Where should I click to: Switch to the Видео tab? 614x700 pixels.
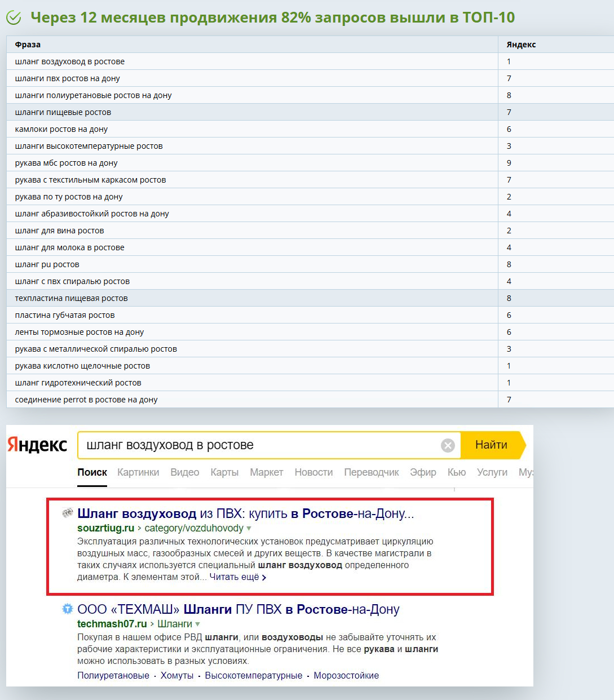click(185, 472)
